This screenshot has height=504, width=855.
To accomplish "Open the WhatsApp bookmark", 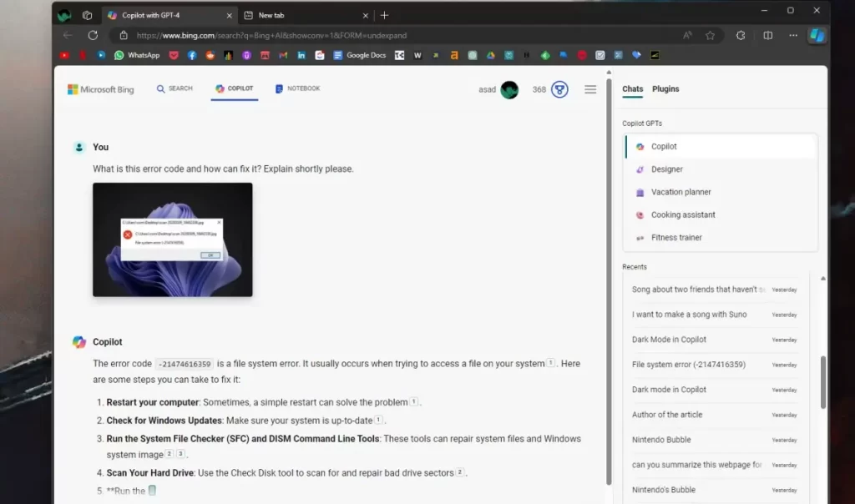I will (136, 55).
